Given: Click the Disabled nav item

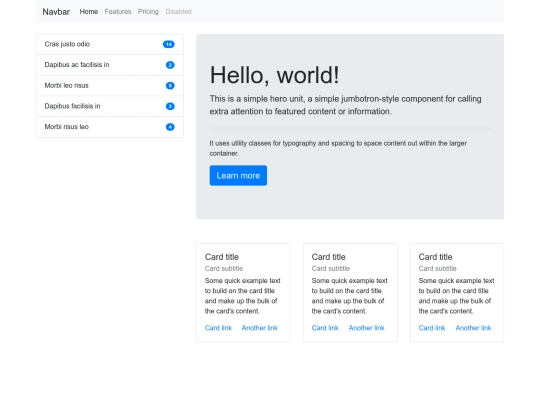Looking at the screenshot, I should tap(178, 12).
